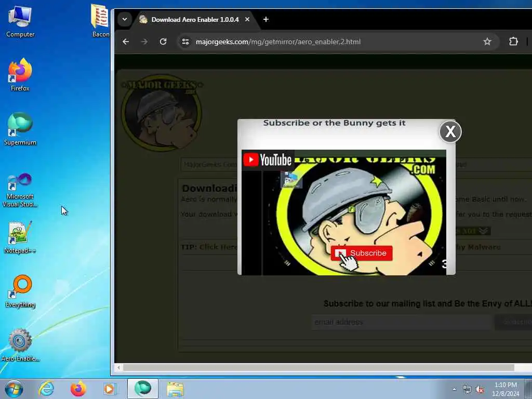Click the browser back arrow
The height and width of the screenshot is (399, 532).
(126, 42)
